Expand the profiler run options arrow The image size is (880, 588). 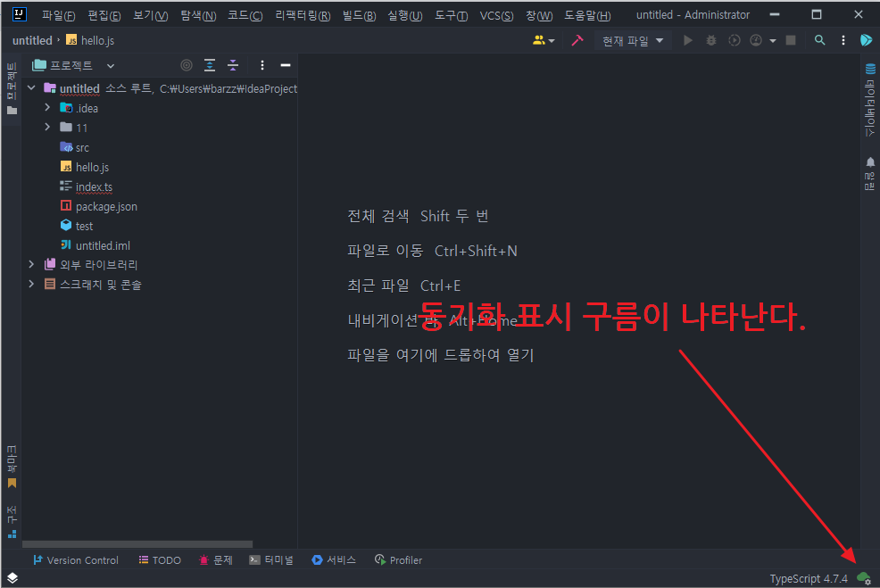[x=773, y=40]
